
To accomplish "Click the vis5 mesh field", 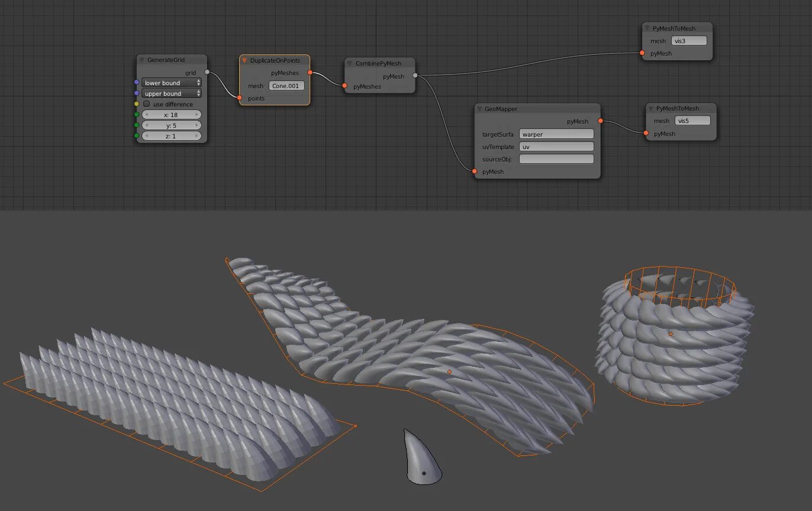I will (692, 121).
